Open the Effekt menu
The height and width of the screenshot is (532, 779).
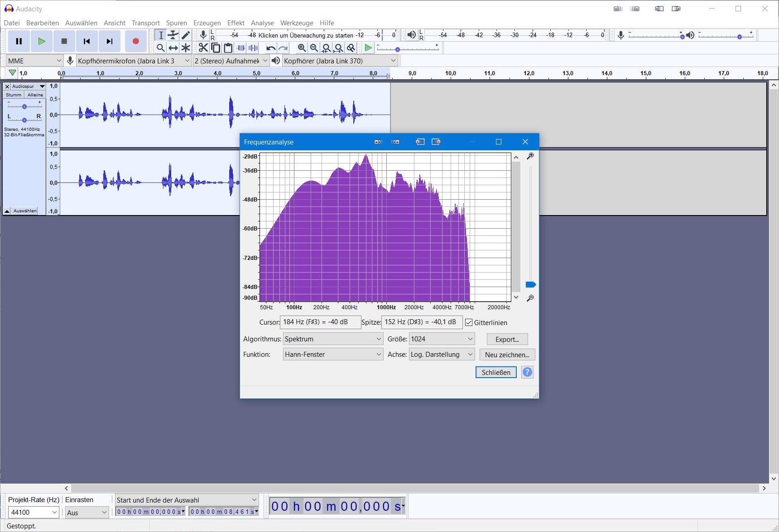pyautogui.click(x=236, y=23)
